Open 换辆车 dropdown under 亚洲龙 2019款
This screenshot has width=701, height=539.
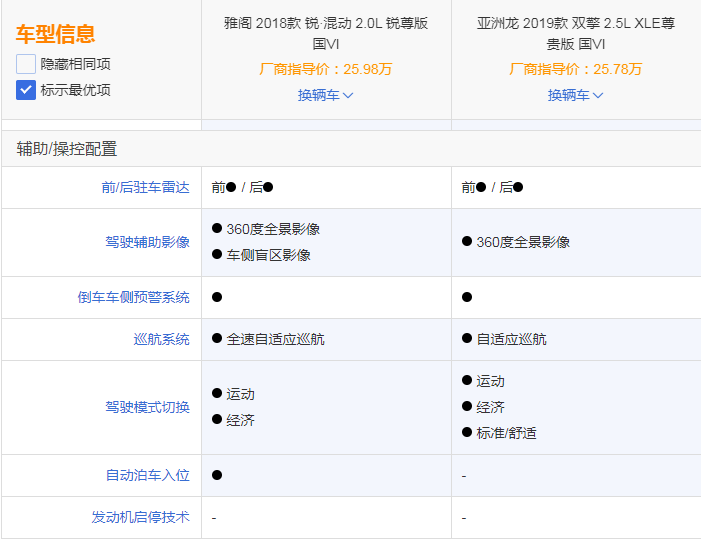coord(575,95)
